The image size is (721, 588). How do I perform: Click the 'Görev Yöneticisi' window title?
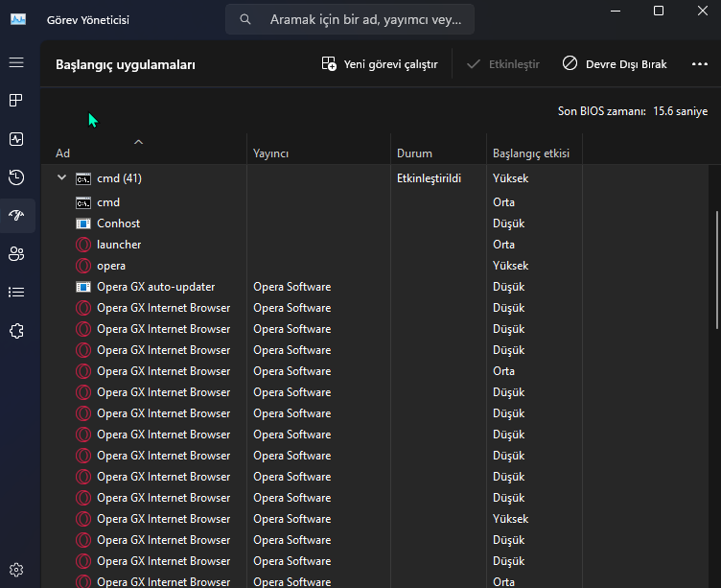88,20
